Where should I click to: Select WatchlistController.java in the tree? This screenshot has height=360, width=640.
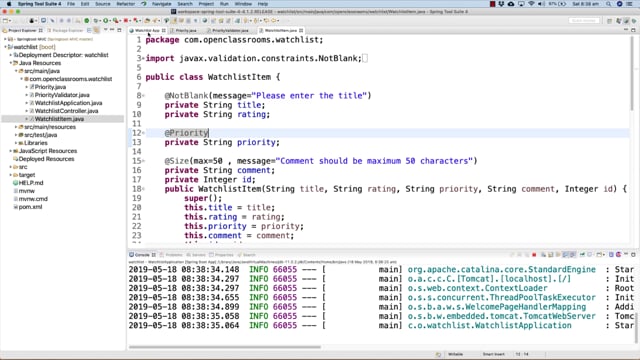point(66,111)
